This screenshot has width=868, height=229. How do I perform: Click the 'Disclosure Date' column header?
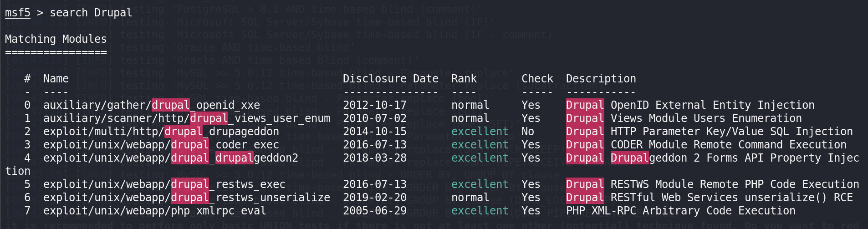[x=391, y=79]
